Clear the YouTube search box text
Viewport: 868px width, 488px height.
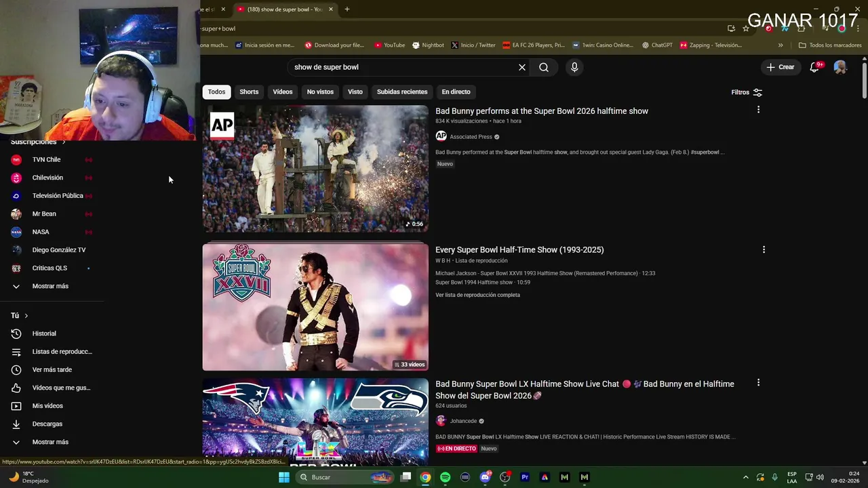point(522,67)
